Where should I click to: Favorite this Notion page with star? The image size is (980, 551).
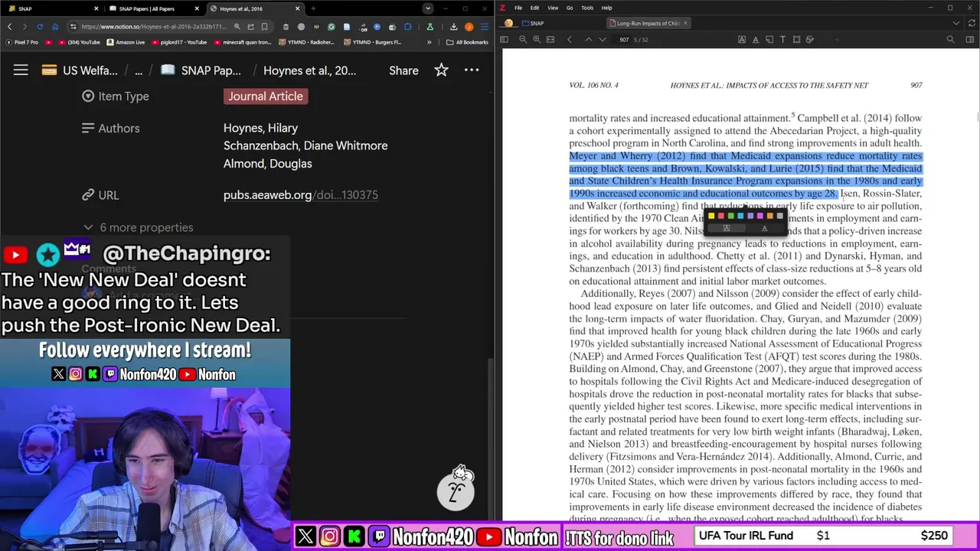click(442, 70)
